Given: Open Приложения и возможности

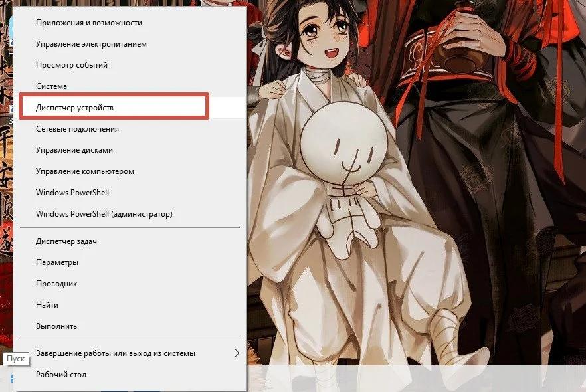Looking at the screenshot, I should pyautogui.click(x=130, y=23).
